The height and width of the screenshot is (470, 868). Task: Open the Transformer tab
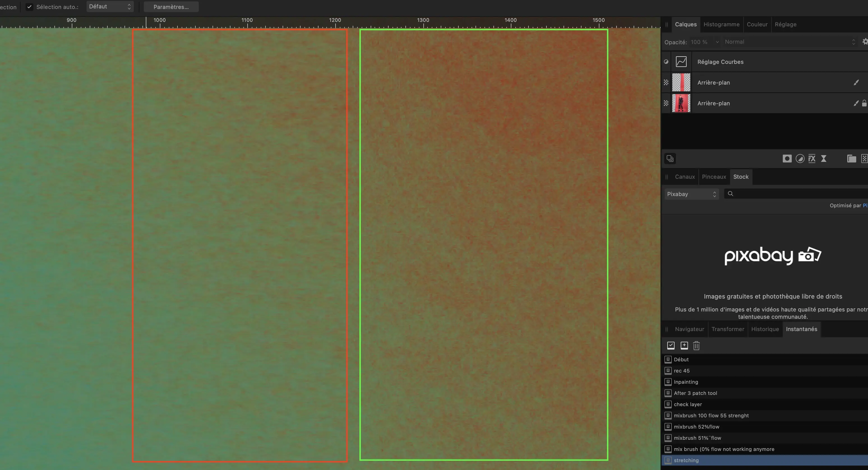click(x=728, y=329)
